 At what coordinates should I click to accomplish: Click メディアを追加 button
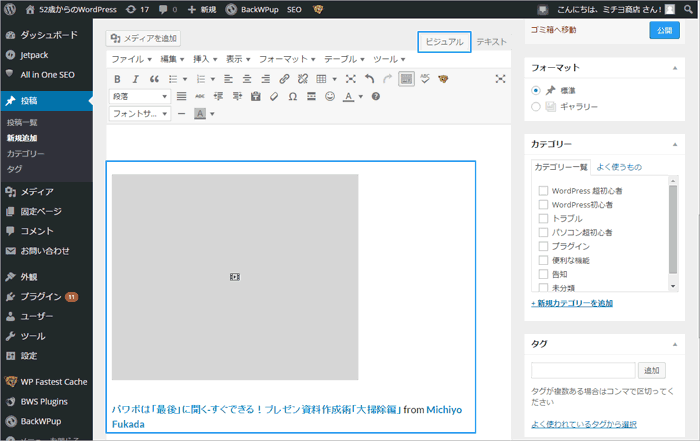[x=143, y=38]
